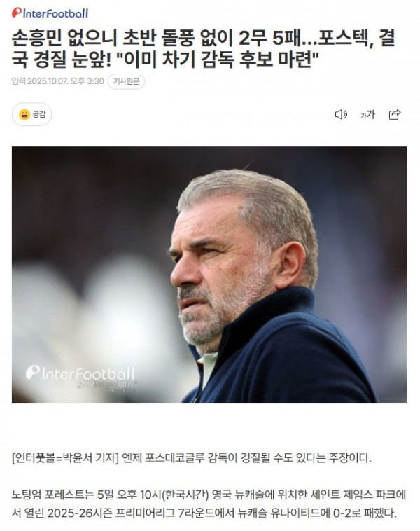420x531 pixels.
Task: Open the font size adjuster (가가)
Action: (368, 115)
